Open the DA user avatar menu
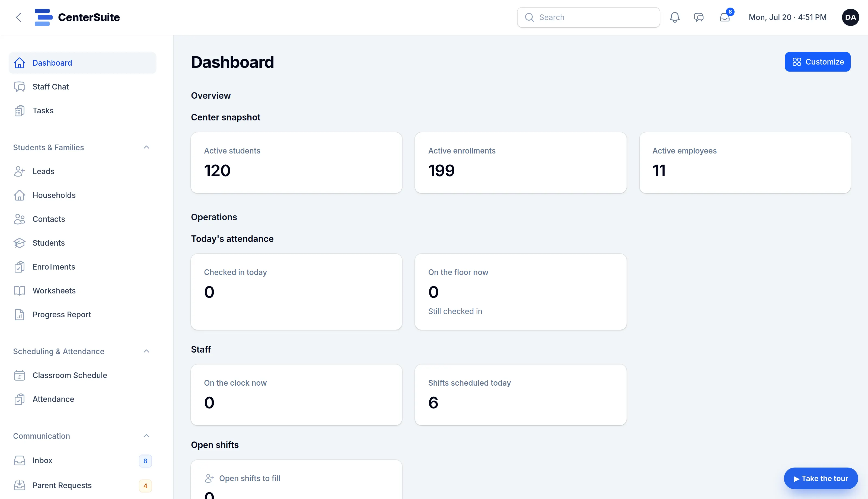This screenshot has width=868, height=499. 851,17
